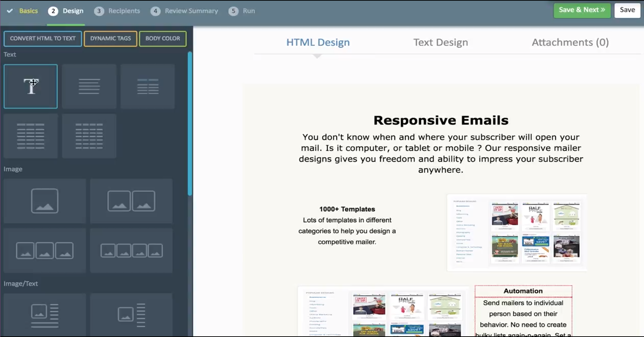Image resolution: width=644 pixels, height=337 pixels.
Task: Insert the two-image block
Action: [x=131, y=201]
